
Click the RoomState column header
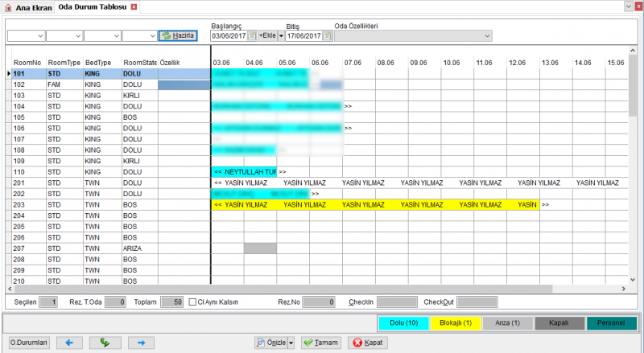click(140, 63)
